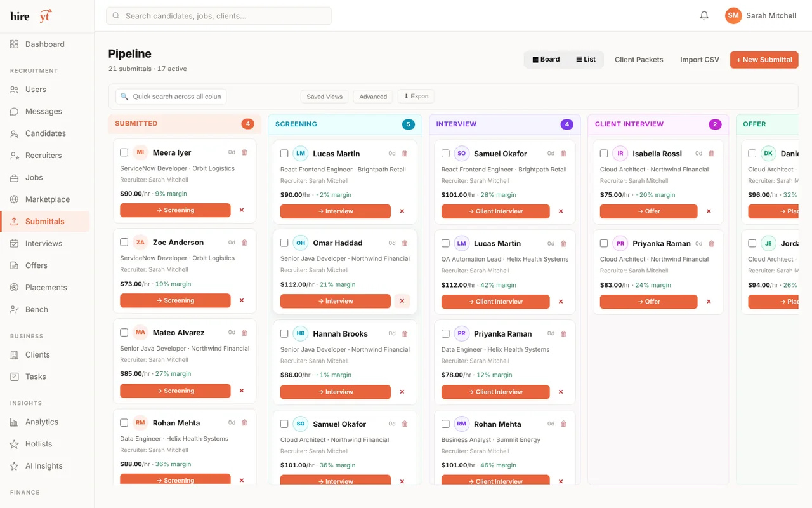Click the Placements target icon in the sidebar
This screenshot has width=812, height=508.
(15, 287)
